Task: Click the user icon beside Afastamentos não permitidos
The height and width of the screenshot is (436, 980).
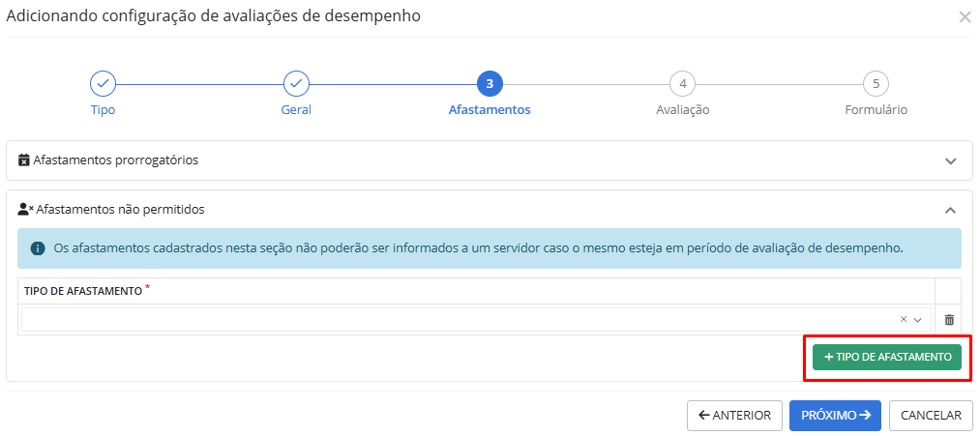Action: coord(26,210)
